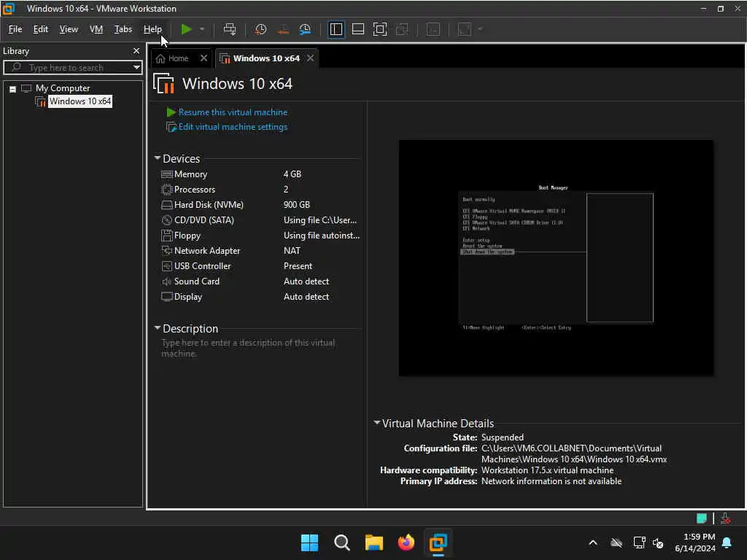Collapse the Devices section

pyautogui.click(x=158, y=157)
